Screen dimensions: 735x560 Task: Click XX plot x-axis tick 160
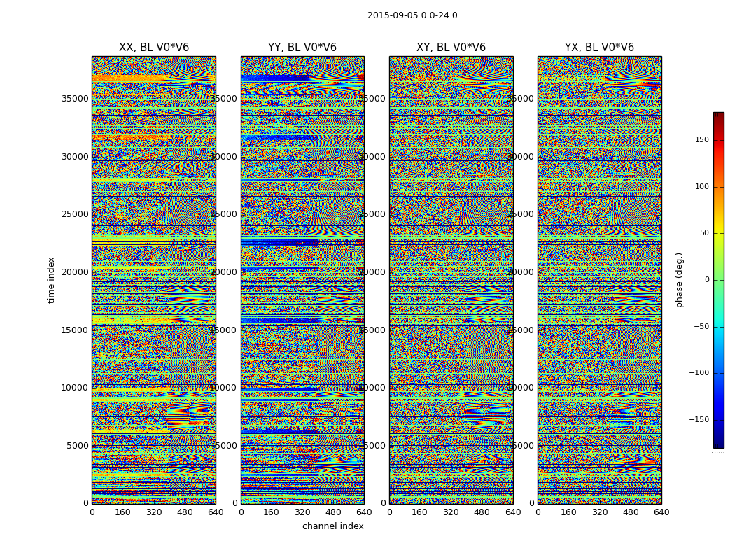click(122, 512)
